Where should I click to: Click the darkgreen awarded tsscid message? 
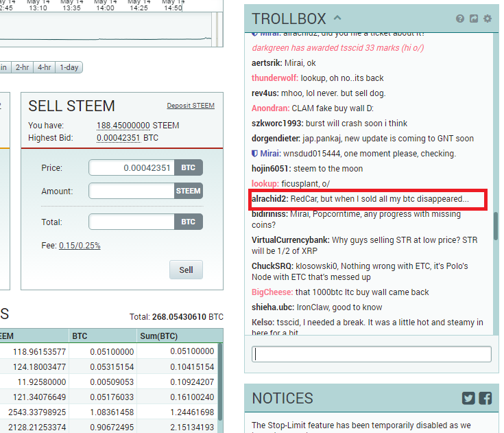click(338, 48)
